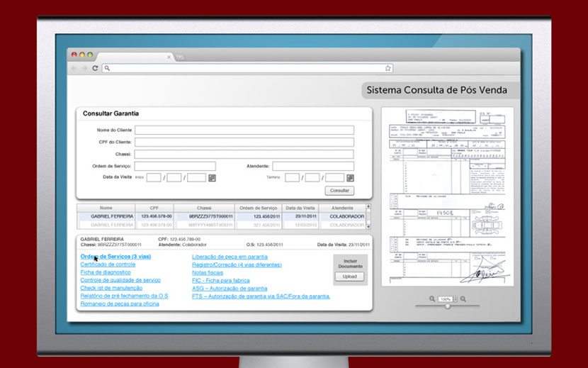
Task: Click the zoom percentage stepper arrows
Action: pos(454,299)
